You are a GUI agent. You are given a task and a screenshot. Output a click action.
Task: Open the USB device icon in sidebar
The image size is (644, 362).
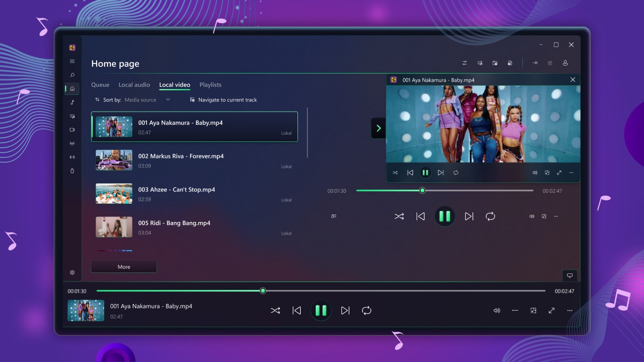click(x=72, y=171)
